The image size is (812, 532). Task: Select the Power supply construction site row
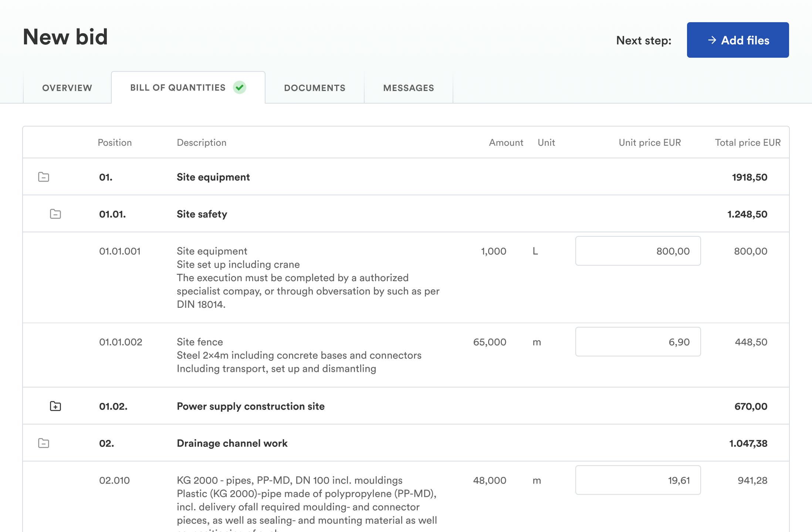(250, 406)
